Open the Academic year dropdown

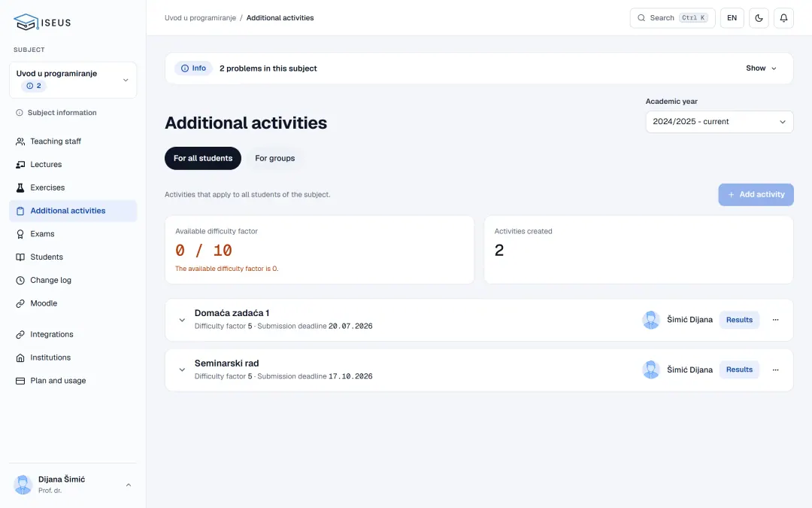pos(720,122)
